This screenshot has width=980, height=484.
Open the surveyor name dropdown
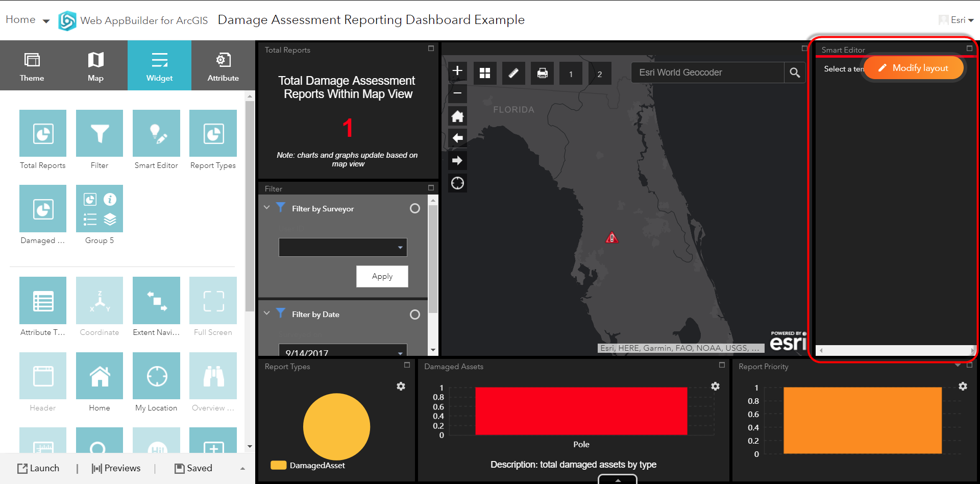(x=342, y=248)
